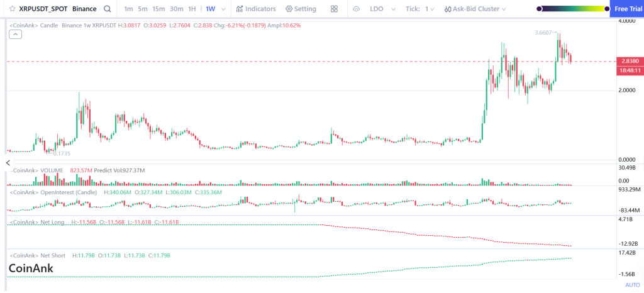The width and height of the screenshot is (644, 293).
Task: Click the 3.6607 high price marker
Action: [547, 33]
